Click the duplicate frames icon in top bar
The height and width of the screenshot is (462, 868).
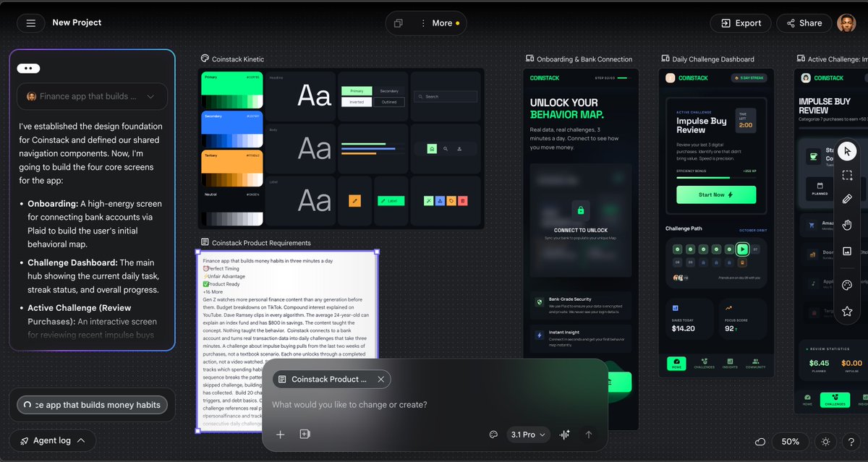398,23
